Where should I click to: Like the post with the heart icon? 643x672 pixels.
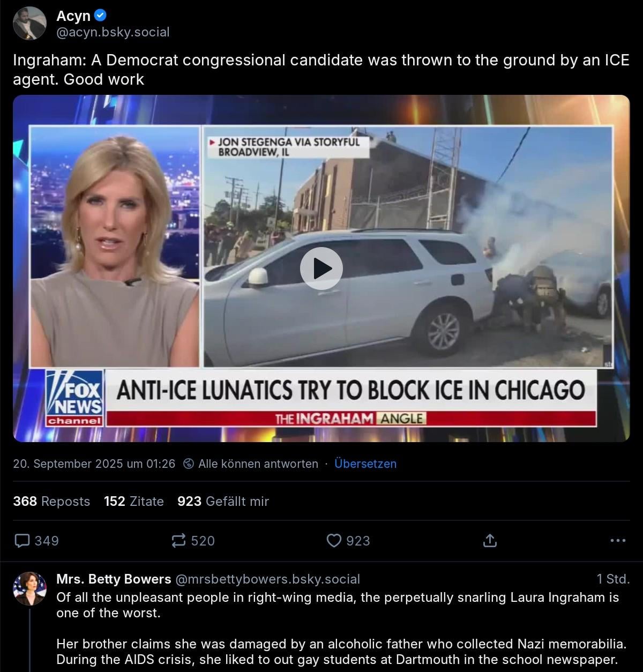tap(334, 541)
